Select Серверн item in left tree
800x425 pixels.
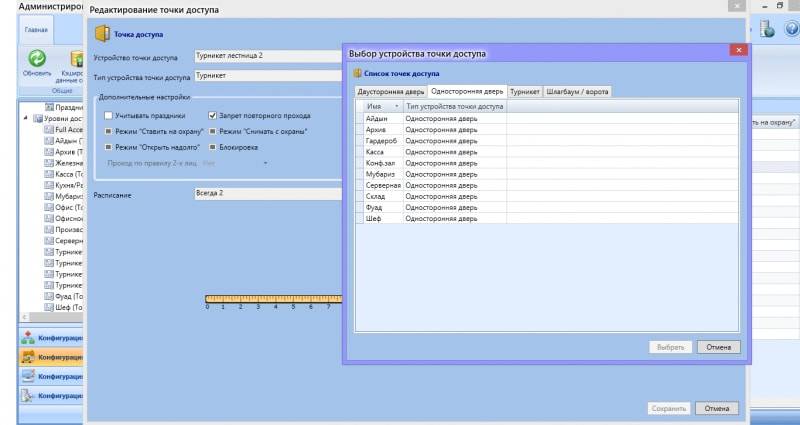[69, 241]
